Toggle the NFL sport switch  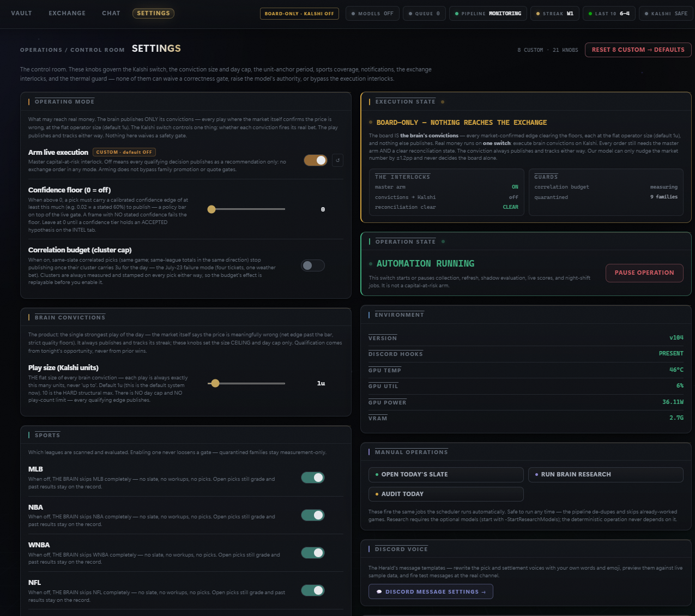(x=313, y=590)
